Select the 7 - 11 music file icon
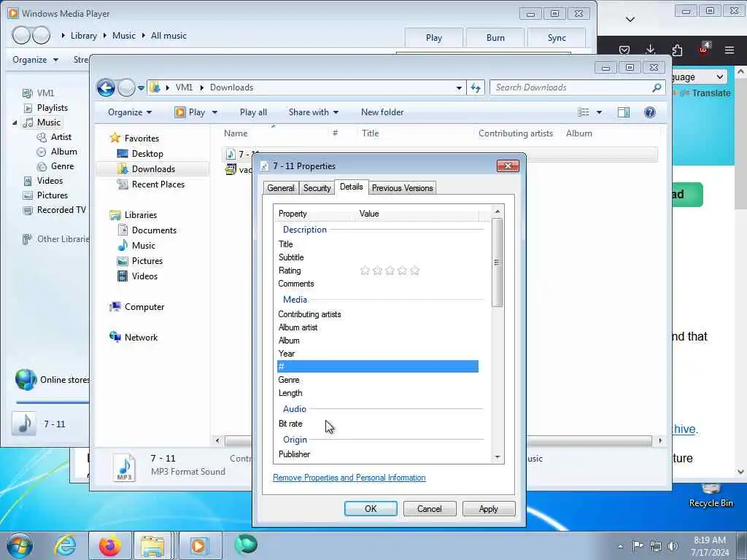This screenshot has height=560, width=747. tap(231, 154)
